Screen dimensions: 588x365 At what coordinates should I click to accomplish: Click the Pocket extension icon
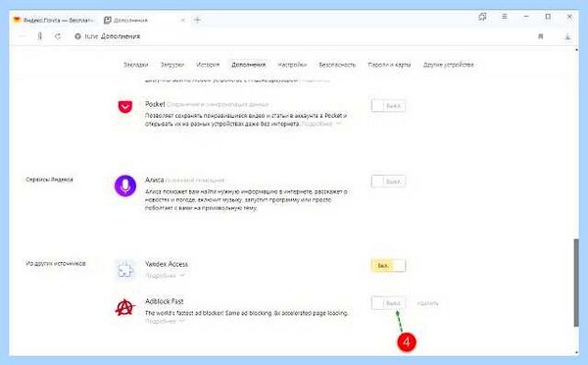(125, 107)
